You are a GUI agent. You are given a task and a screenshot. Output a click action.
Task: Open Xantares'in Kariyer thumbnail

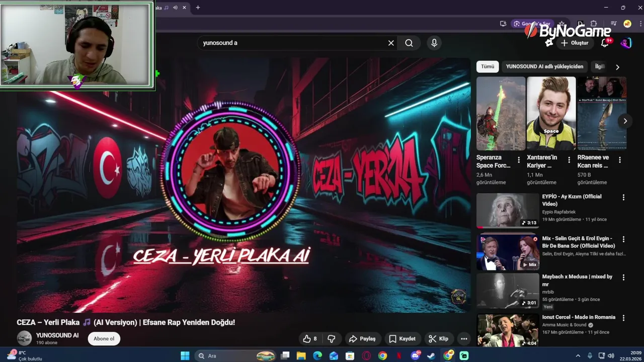(551, 113)
